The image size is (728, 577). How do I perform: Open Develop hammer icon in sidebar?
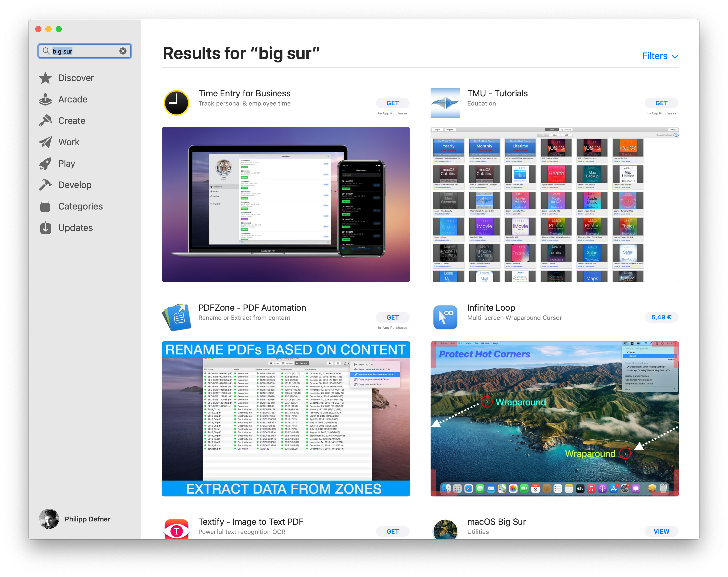point(45,185)
